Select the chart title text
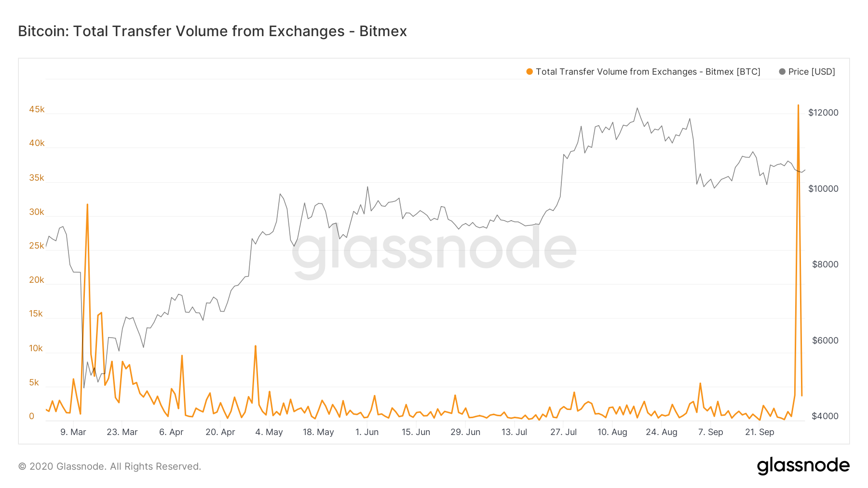This screenshot has width=868, height=488. pyautogui.click(x=212, y=31)
